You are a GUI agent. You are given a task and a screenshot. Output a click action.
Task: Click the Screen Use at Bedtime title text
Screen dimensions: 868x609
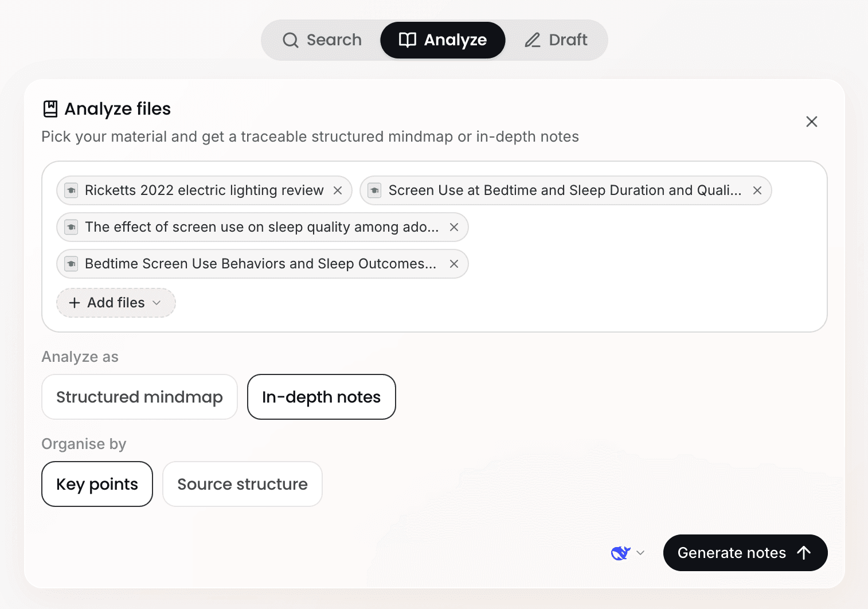point(565,190)
